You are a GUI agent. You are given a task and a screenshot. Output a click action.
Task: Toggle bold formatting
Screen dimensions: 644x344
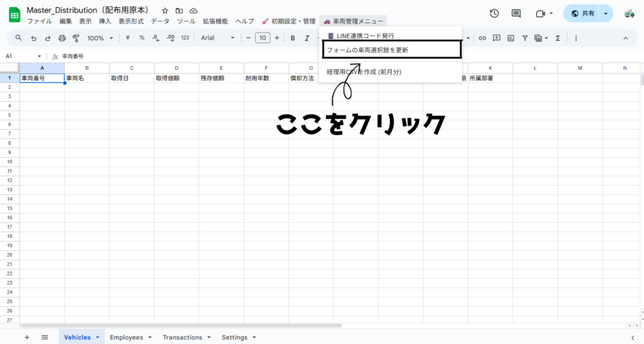[x=292, y=38]
